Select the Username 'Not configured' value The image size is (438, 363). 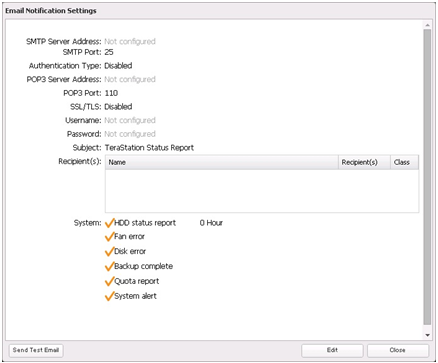click(x=130, y=120)
